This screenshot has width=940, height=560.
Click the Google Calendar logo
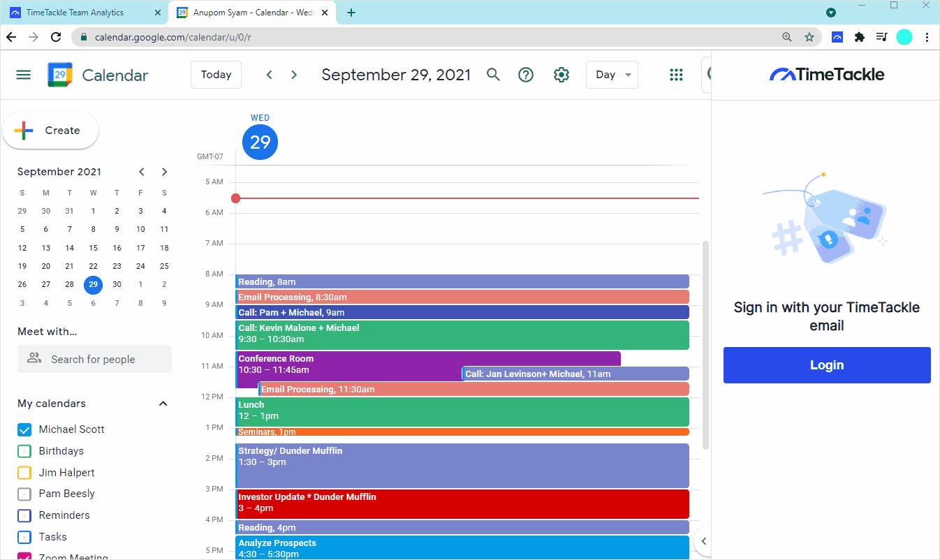coord(60,75)
